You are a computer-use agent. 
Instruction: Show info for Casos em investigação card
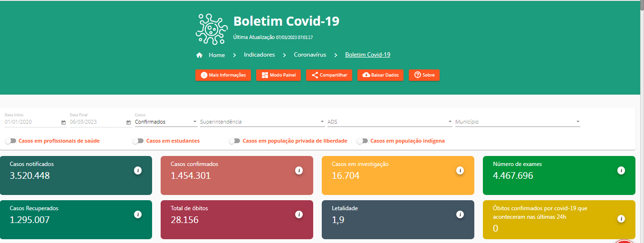460,170
